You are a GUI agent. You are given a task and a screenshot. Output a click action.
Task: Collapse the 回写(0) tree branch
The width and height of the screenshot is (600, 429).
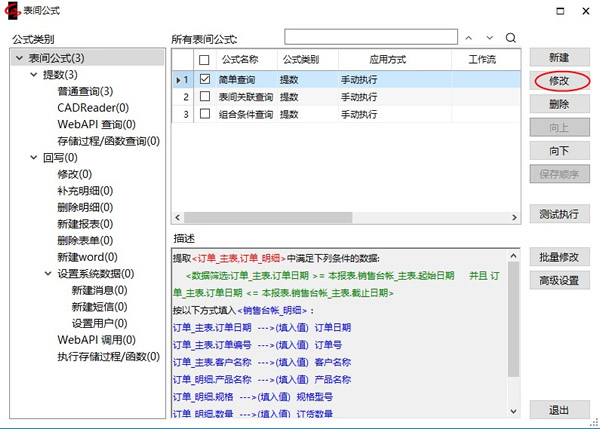point(34,158)
